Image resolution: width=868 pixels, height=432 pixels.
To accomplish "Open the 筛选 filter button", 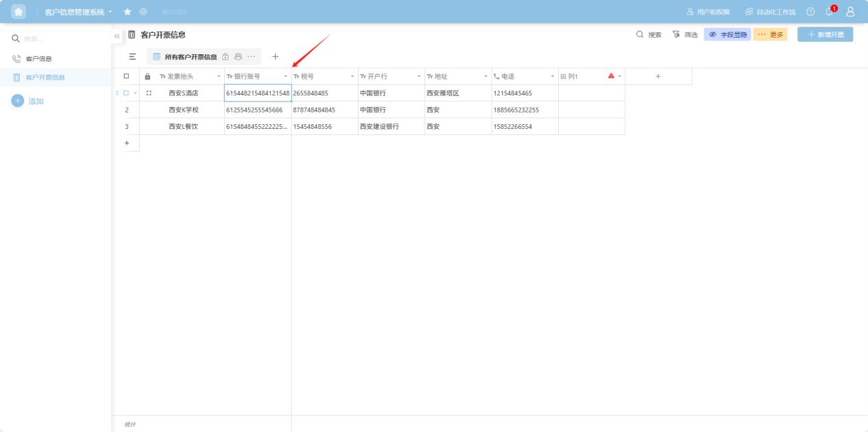I will tap(685, 34).
